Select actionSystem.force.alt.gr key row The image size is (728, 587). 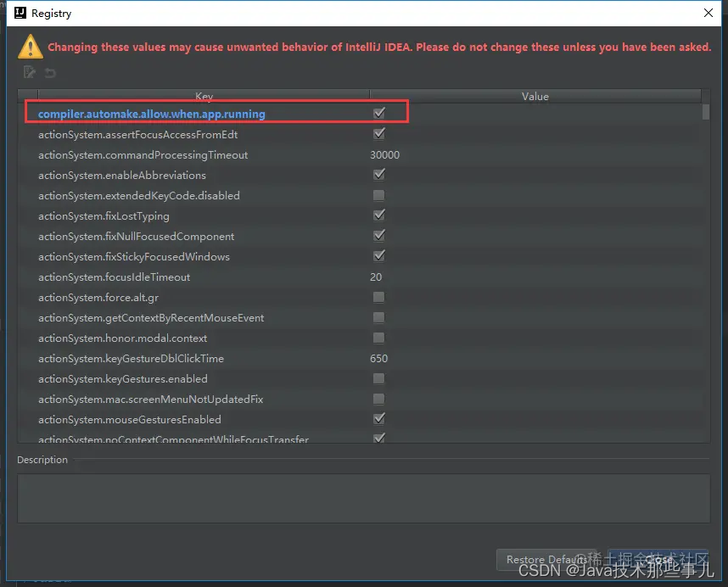[x=98, y=298]
